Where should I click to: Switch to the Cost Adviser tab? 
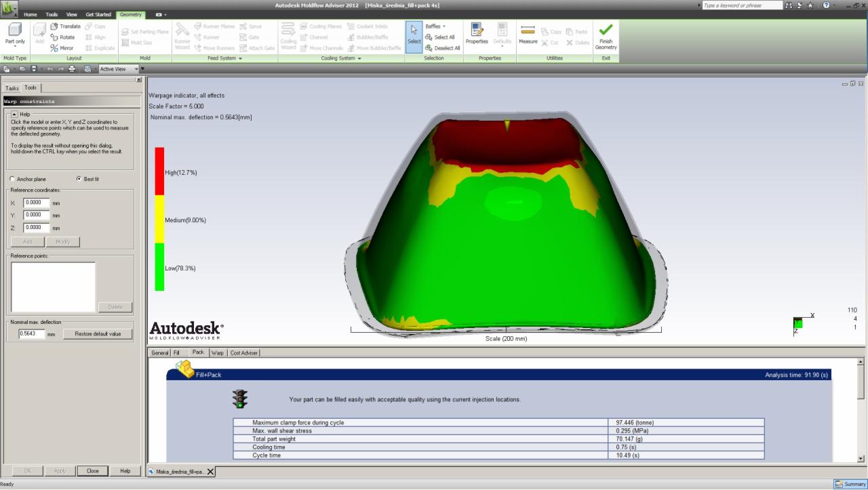244,353
